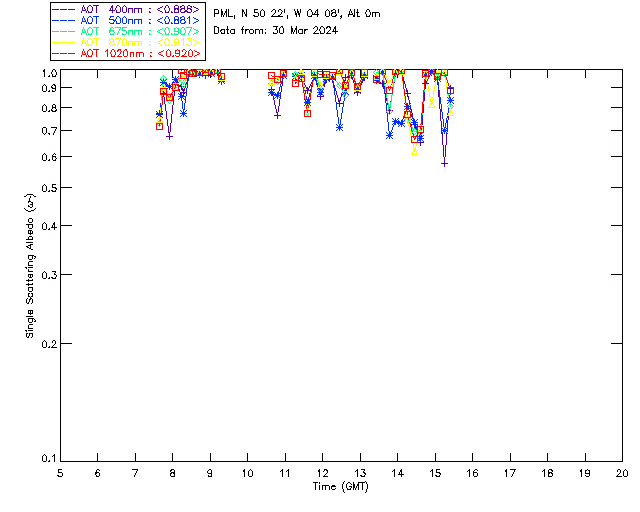Image resolution: width=640 pixels, height=512 pixels.
Task: Click the 0.1 tick label on y-axis
Action: tap(47, 459)
